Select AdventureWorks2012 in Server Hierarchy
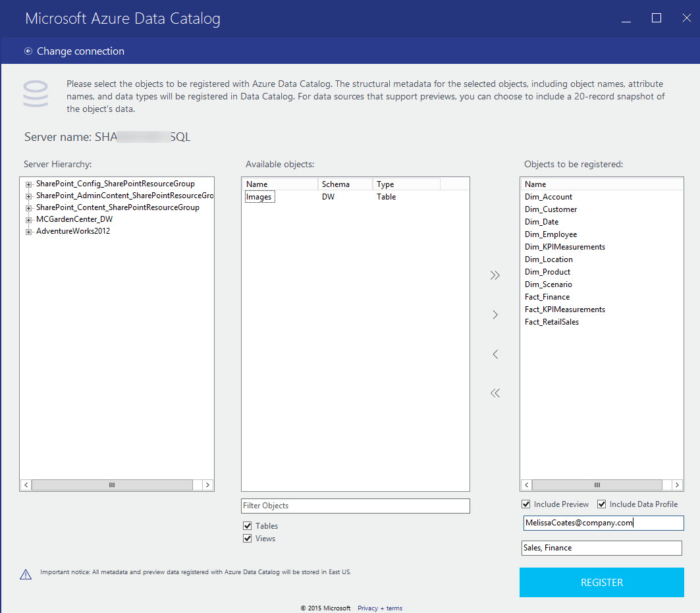Viewport: 700px width, 613px height. (73, 231)
